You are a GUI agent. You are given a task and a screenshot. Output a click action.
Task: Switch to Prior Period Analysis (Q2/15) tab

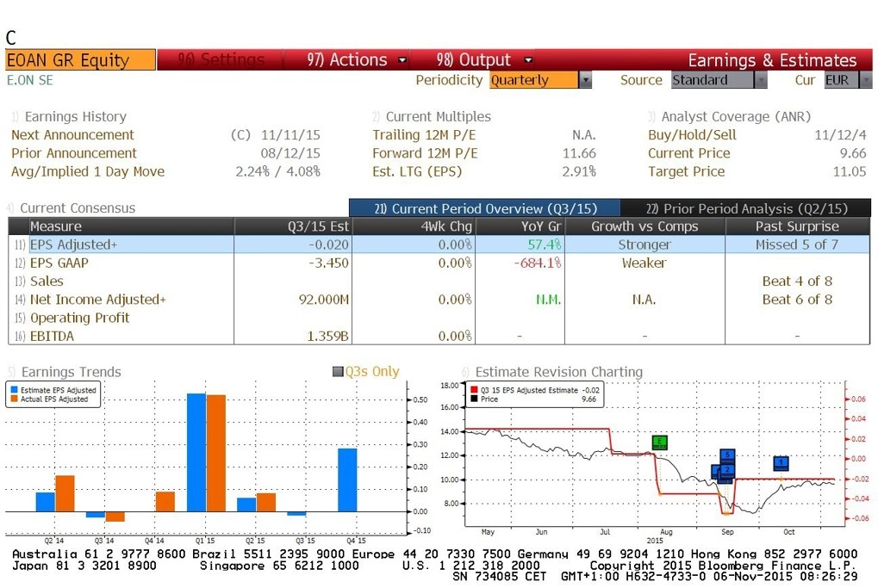(746, 208)
